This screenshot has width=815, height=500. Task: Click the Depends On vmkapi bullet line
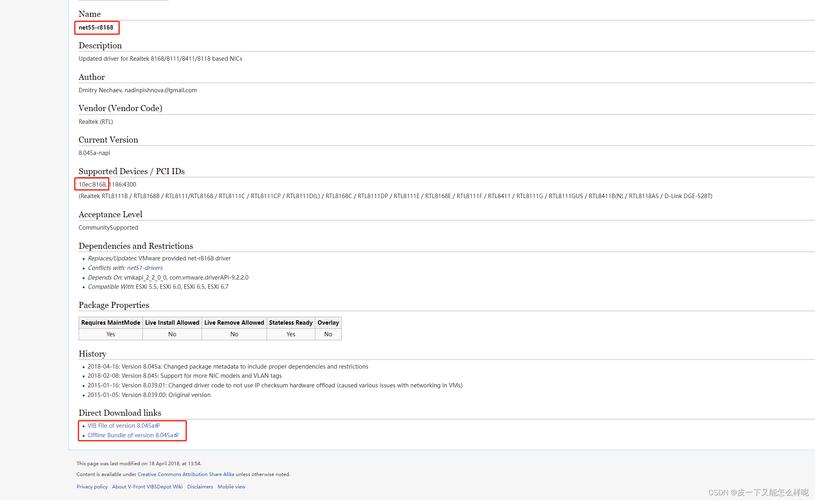168,278
